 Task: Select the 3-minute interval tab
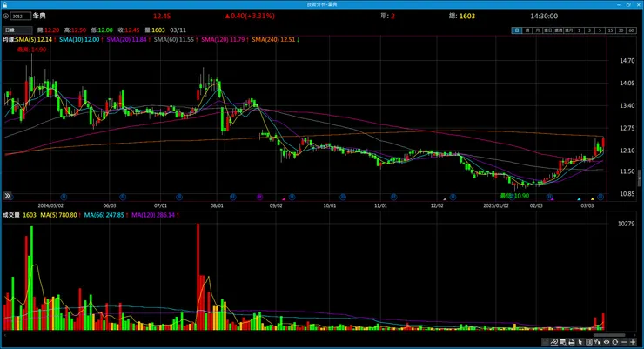[x=589, y=30]
